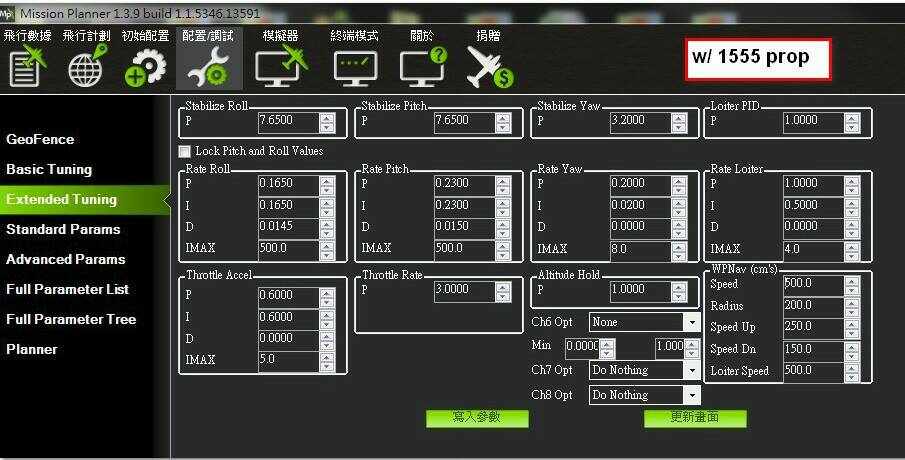Click the green Write Params button
Screen dimensions: 905x460
point(477,418)
